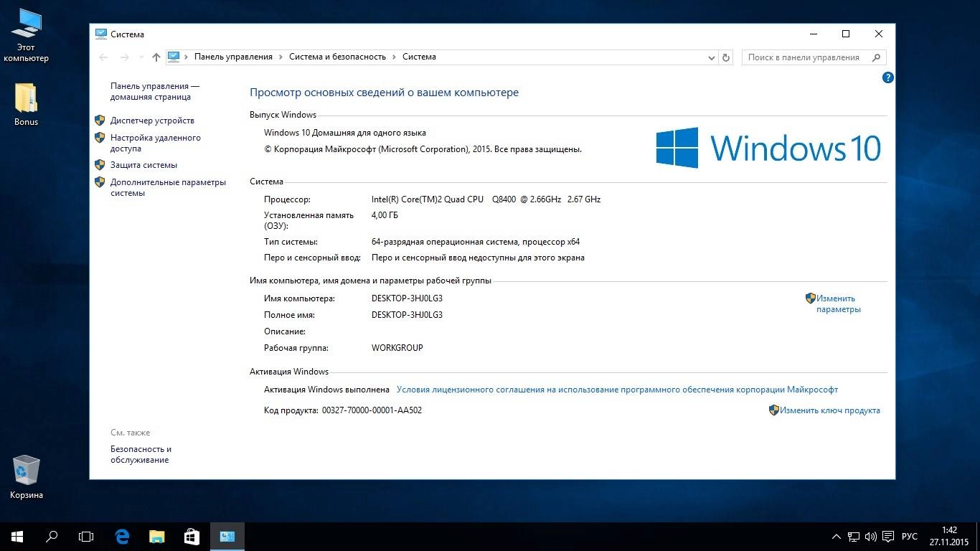Expand chevron after Система и безопасность
This screenshot has width=980, height=551.
pos(395,57)
